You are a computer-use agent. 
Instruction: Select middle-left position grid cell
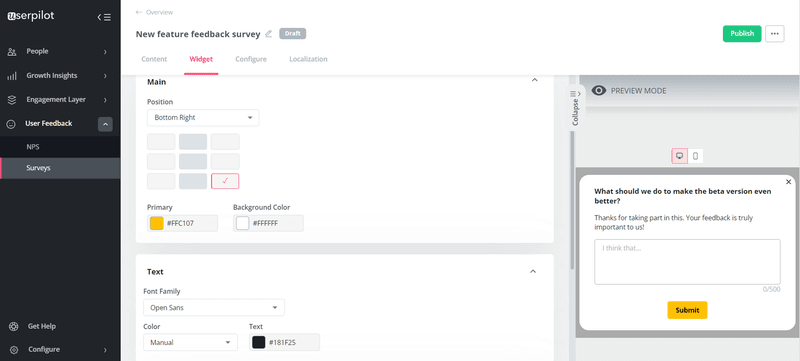coord(161,162)
